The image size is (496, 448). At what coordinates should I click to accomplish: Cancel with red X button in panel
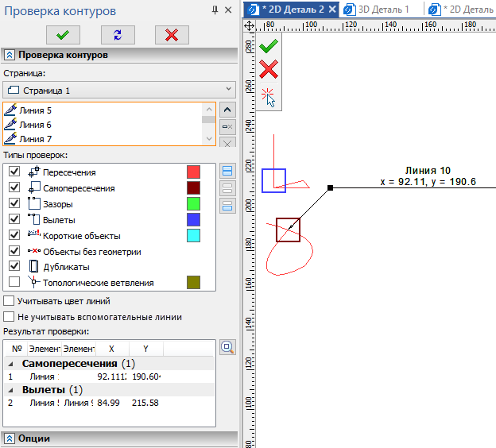click(x=172, y=34)
